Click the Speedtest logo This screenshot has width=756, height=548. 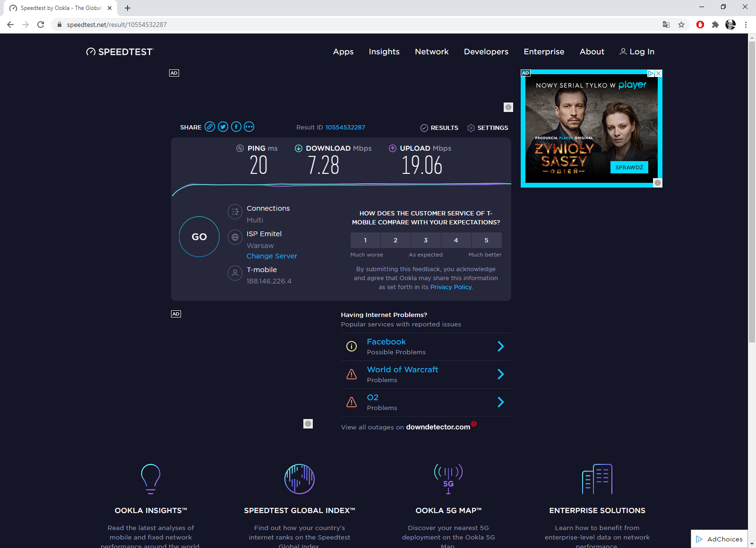(x=120, y=52)
